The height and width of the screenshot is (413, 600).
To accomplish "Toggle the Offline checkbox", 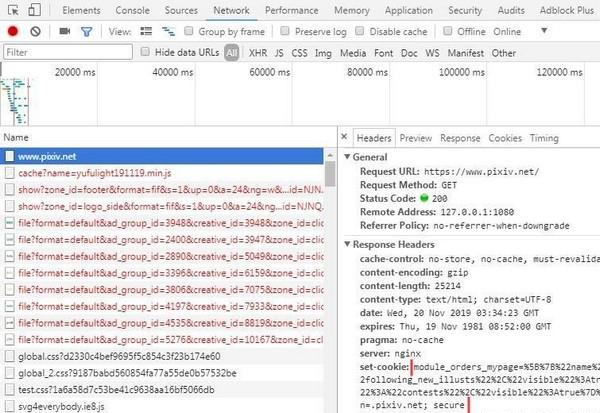I will [447, 31].
